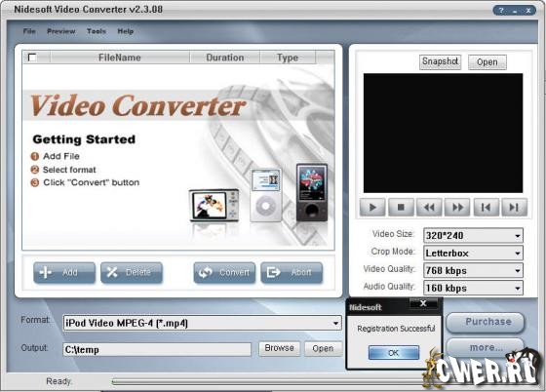The image size is (546, 392).
Task: Click the Output path field C:\temp
Action: point(157,349)
